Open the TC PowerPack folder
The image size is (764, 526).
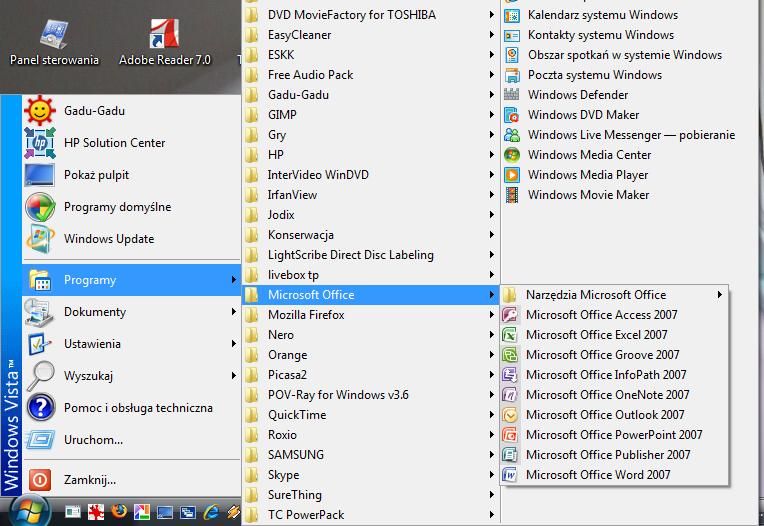click(x=370, y=515)
